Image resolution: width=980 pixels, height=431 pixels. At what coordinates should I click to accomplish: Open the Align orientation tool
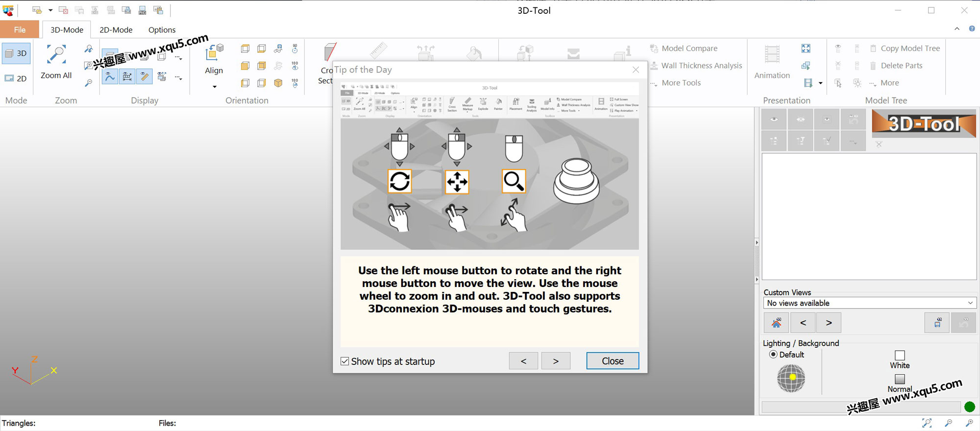coord(214,60)
